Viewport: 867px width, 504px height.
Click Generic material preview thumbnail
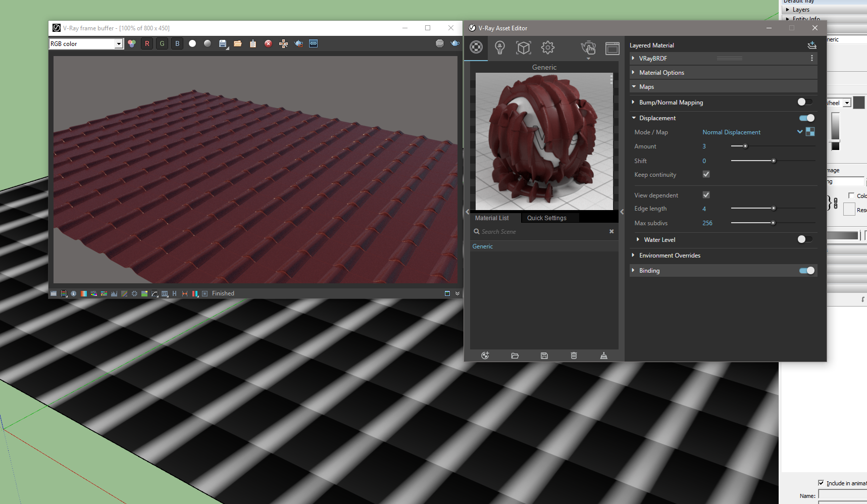(x=544, y=141)
